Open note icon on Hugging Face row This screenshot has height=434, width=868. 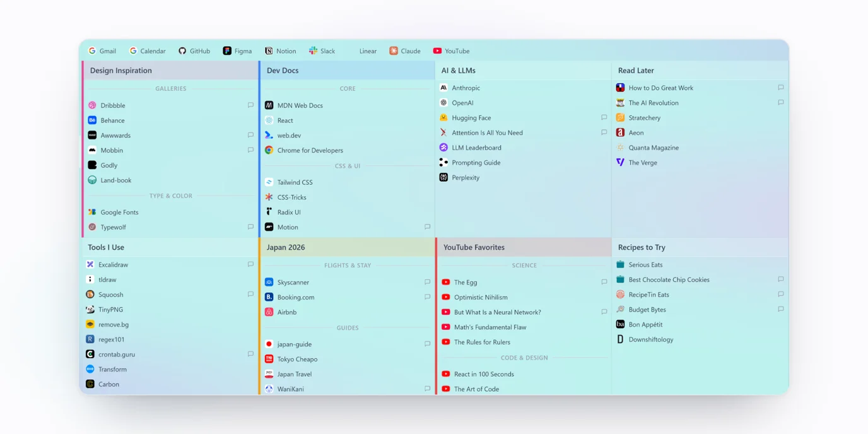click(604, 118)
